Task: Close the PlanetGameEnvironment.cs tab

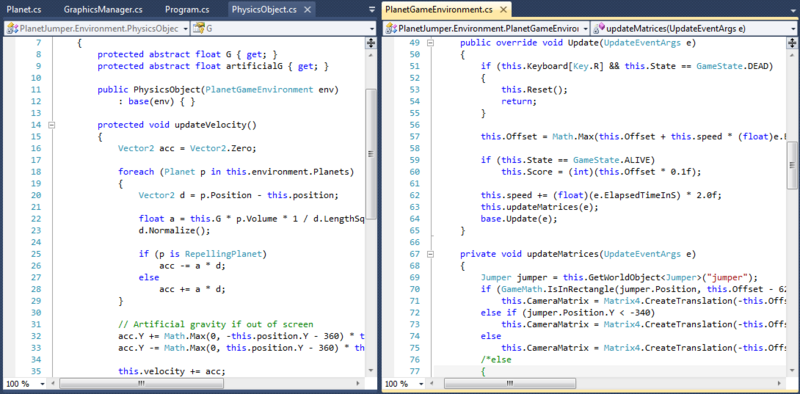Action: tap(503, 9)
